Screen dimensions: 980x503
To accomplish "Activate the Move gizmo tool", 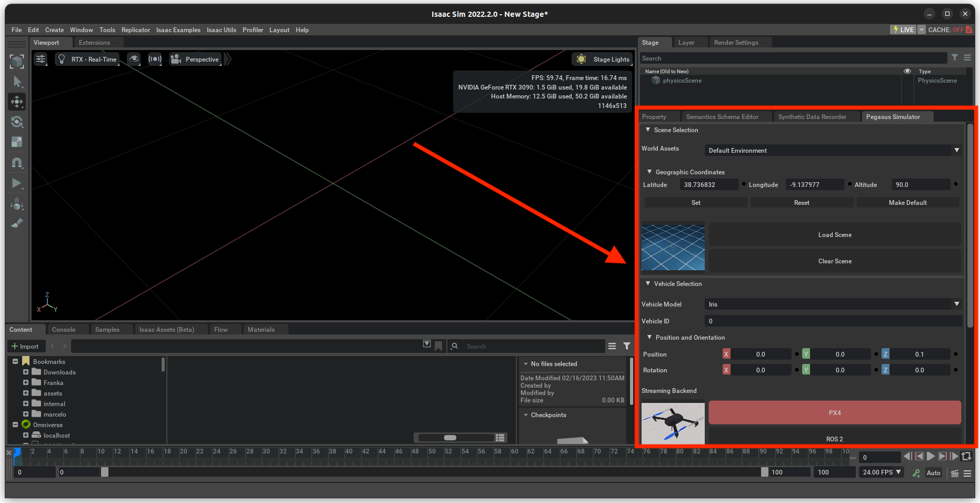I will coord(17,102).
